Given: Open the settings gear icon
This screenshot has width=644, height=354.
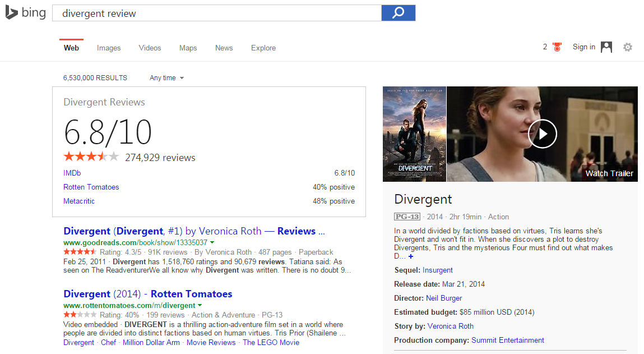Looking at the screenshot, I should pos(628,47).
